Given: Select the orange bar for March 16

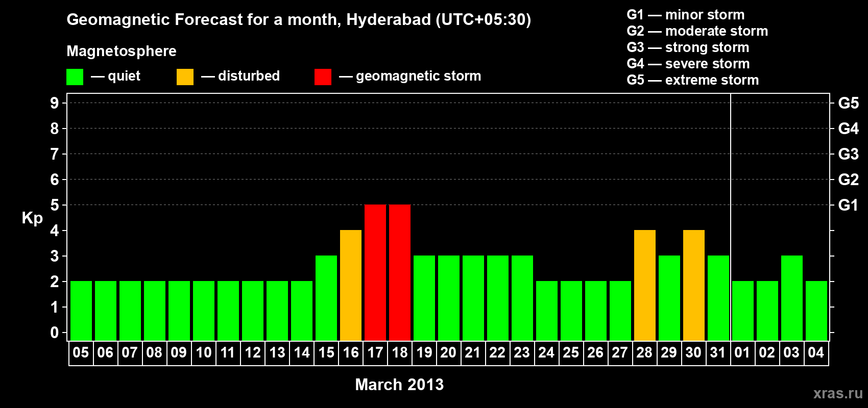Looking at the screenshot, I should click(351, 285).
